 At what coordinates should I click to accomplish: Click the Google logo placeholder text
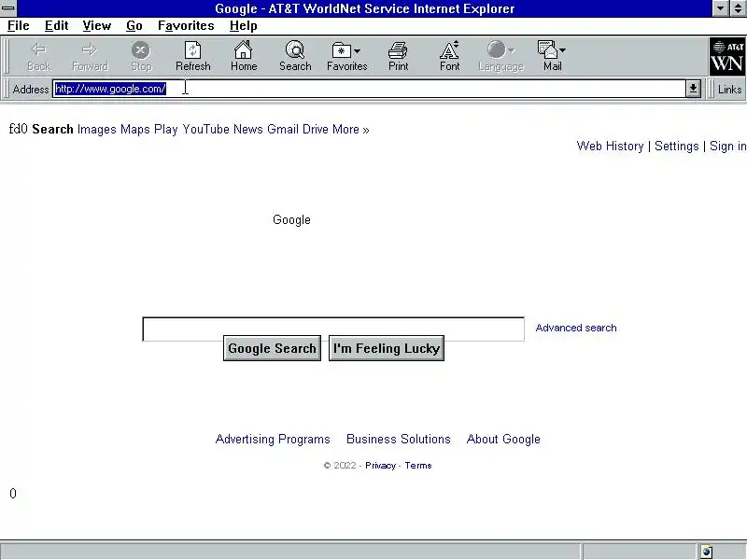pos(291,220)
